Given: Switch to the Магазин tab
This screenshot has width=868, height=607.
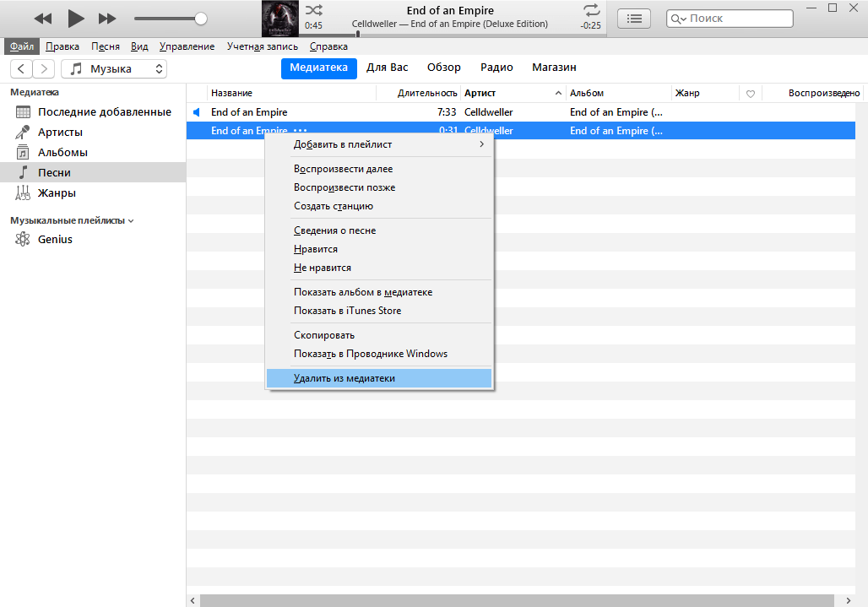Looking at the screenshot, I should point(554,68).
